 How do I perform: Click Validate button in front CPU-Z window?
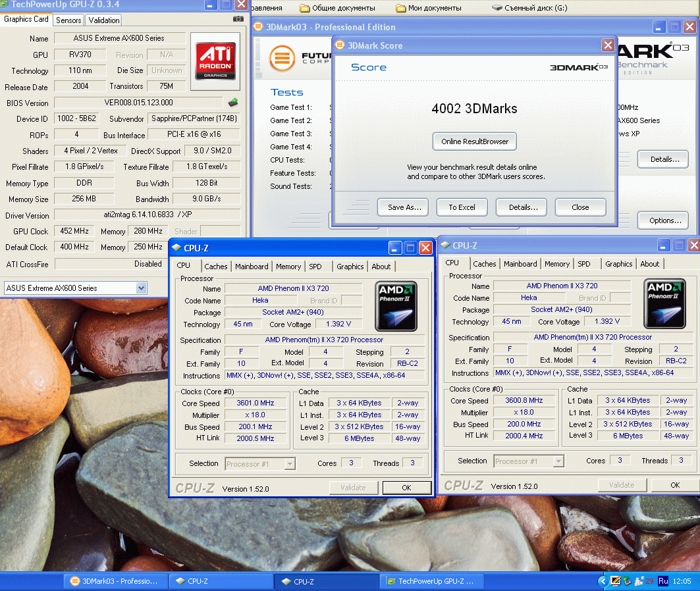353,488
